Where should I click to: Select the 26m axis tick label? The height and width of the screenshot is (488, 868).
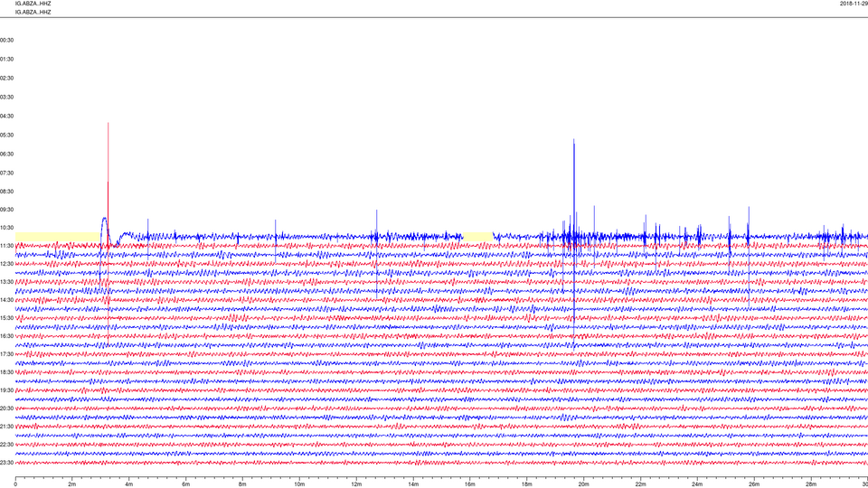[754, 484]
